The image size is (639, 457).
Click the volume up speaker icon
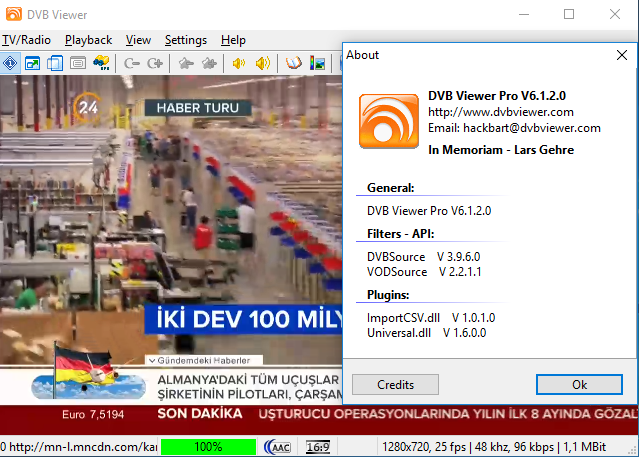tap(262, 63)
